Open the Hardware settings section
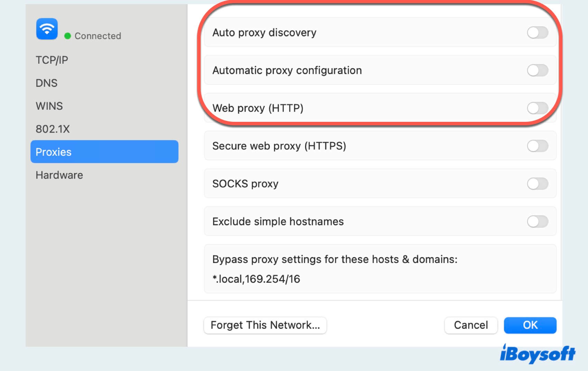The image size is (588, 371). pos(59,175)
